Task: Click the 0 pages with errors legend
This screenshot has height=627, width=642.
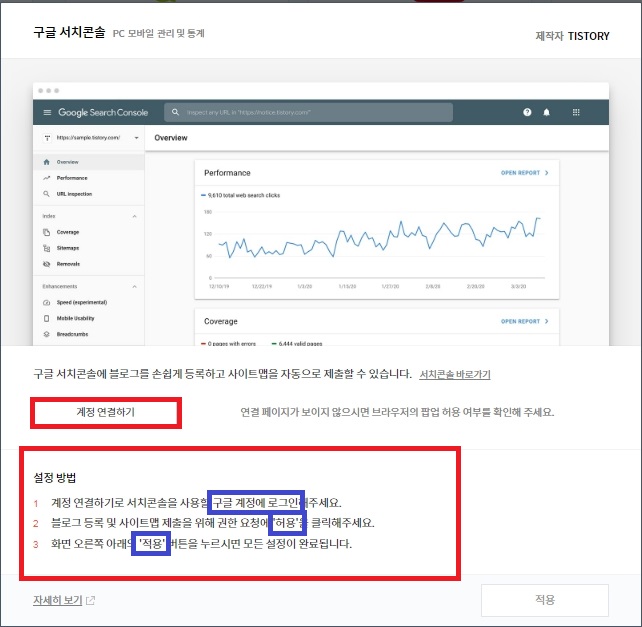Action: click(x=228, y=344)
